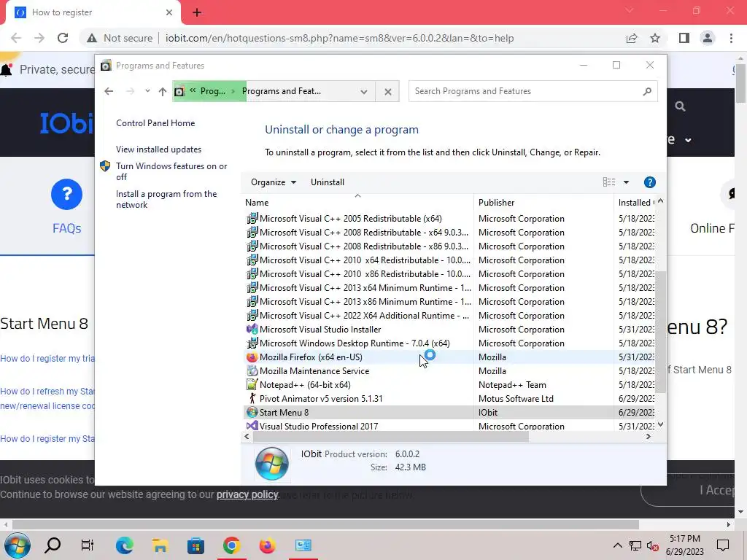
Task: Click the Chrome share page icon
Action: click(x=632, y=38)
